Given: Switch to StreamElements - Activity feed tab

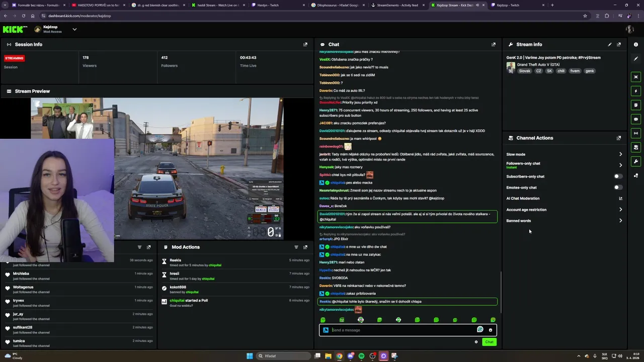Looking at the screenshot, I should (397, 5).
